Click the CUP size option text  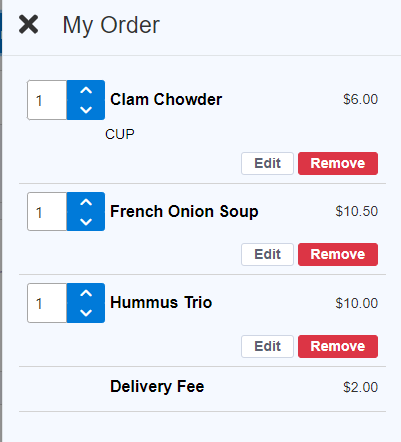click(120, 134)
